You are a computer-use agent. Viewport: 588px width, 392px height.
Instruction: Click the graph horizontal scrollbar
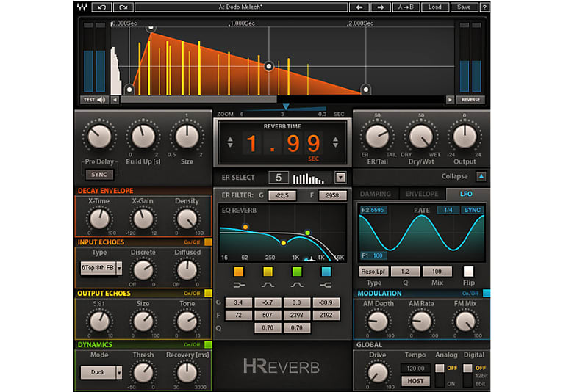[x=198, y=100]
